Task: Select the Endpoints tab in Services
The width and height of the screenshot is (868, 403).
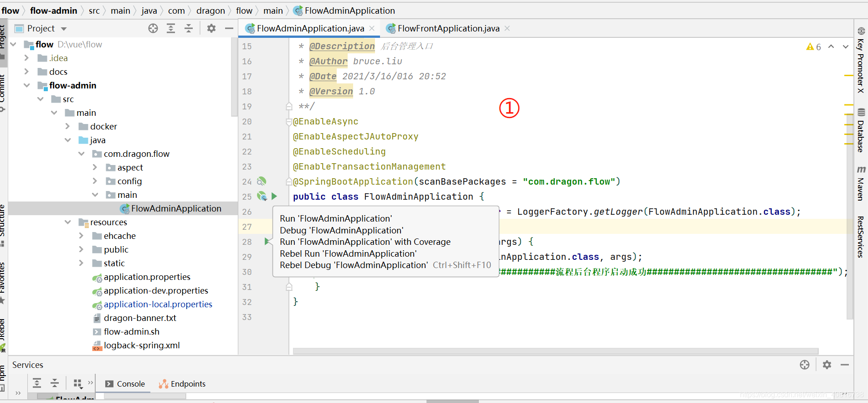Action: coord(182,384)
